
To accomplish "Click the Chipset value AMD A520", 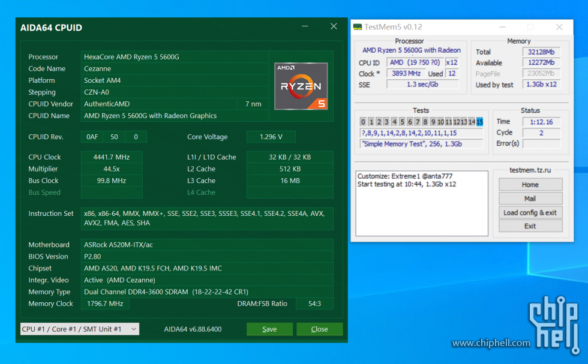I will [207, 268].
